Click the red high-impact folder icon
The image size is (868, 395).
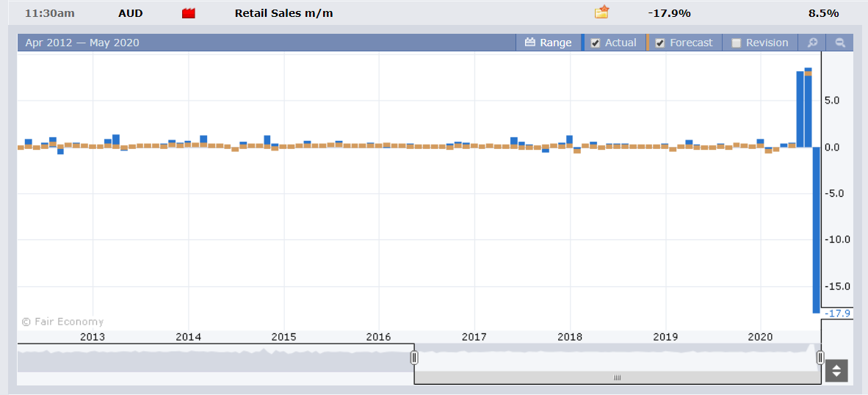[188, 13]
